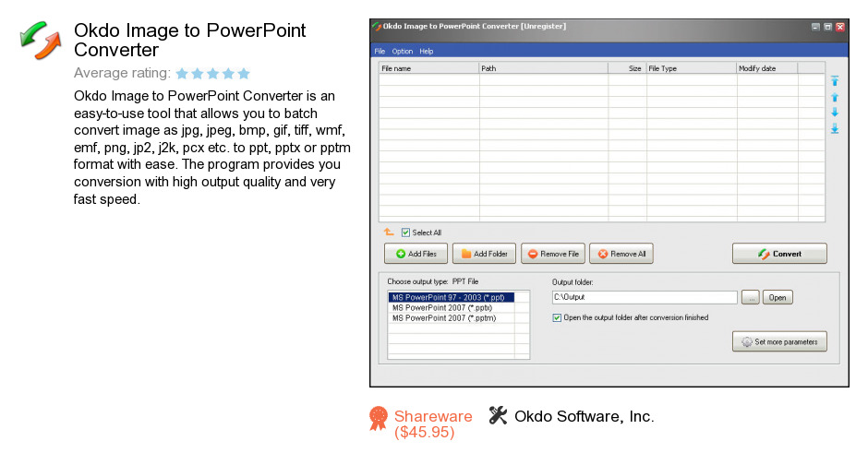Click the Okdo green-orange arrows logo

(x=41, y=41)
